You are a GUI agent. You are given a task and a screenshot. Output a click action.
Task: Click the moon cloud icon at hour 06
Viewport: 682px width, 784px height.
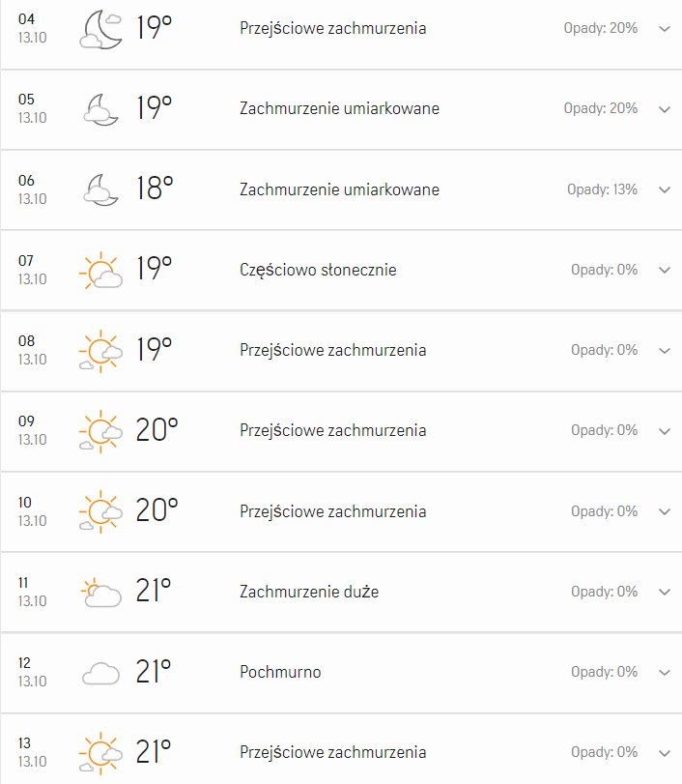[100, 189]
